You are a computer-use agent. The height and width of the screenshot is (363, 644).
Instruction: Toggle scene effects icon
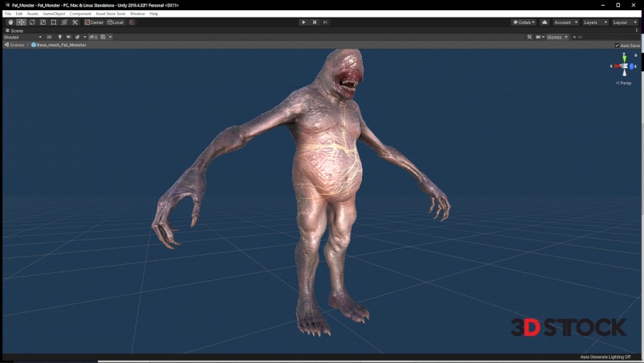[77, 37]
